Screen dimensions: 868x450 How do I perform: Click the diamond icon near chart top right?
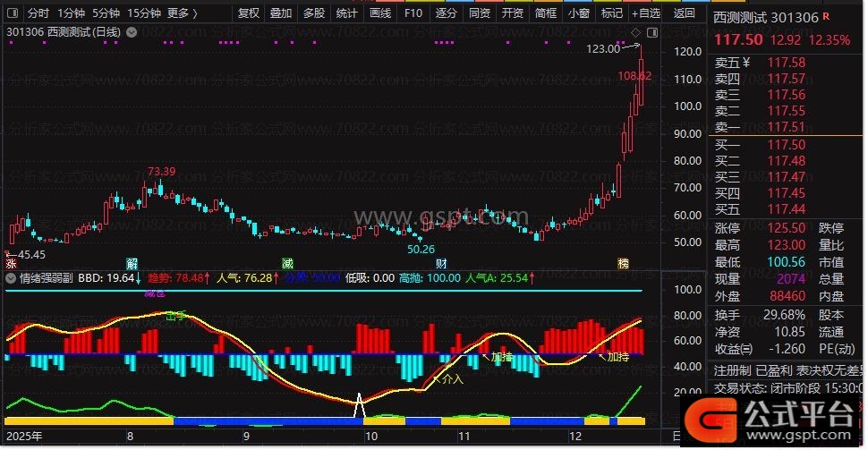[x=634, y=33]
